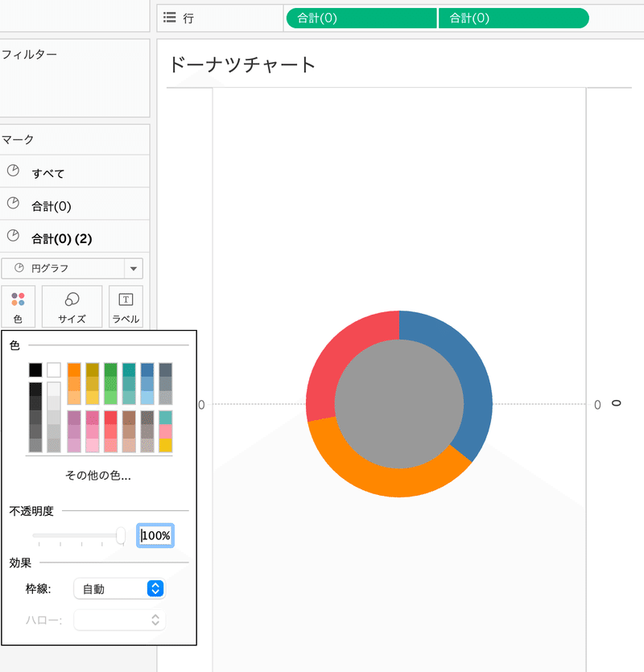
Task: Click the first 合計(0) pill on rows
Action: pos(361,19)
